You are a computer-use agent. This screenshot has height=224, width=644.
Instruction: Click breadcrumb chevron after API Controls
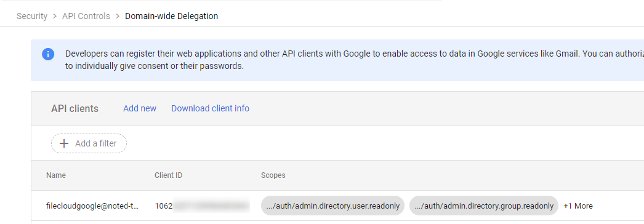tap(118, 17)
